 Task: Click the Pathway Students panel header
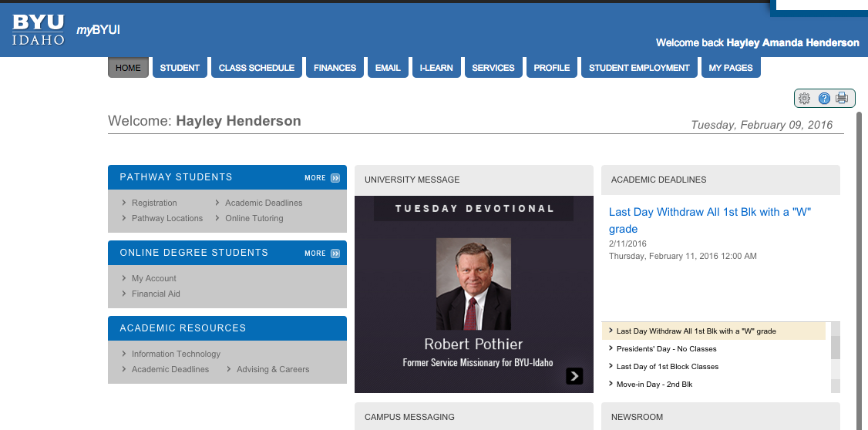click(227, 177)
